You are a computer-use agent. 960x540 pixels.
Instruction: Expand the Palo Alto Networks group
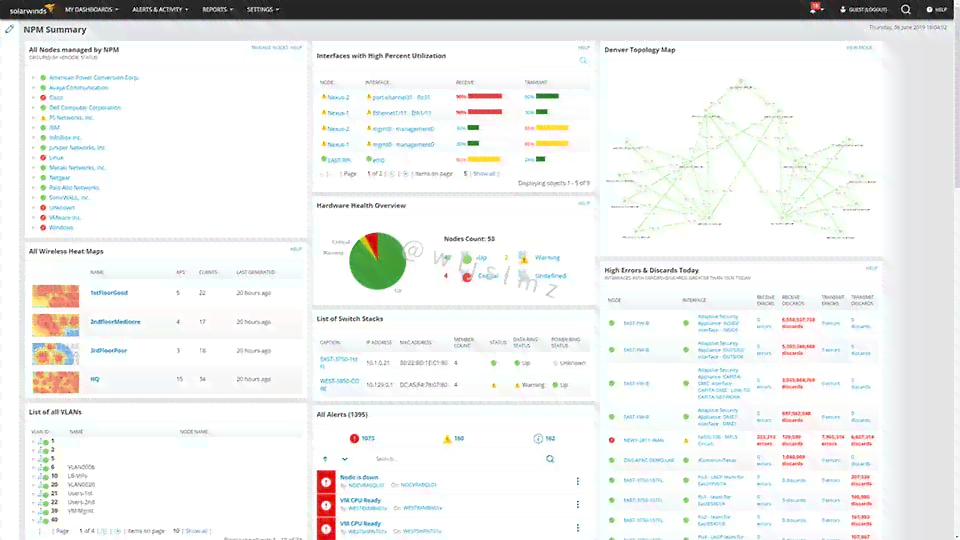click(x=34, y=187)
